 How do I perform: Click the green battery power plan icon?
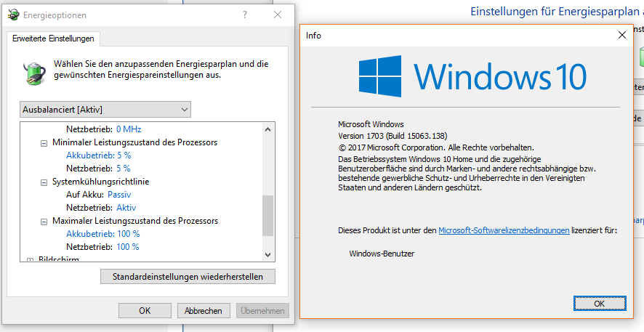pos(35,73)
